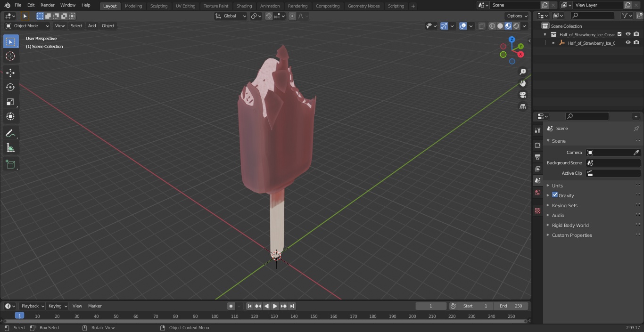This screenshot has width=644, height=332.
Task: Click the End frame field
Action: pyautogui.click(x=511, y=306)
